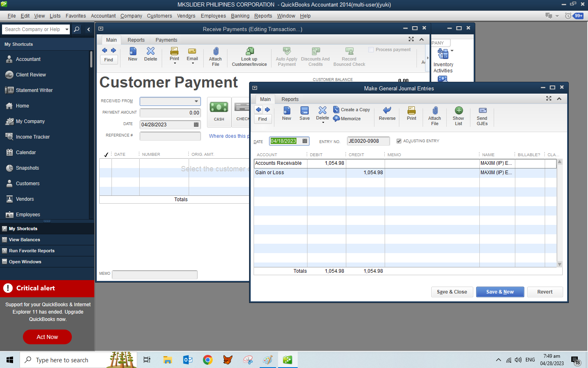This screenshot has width=588, height=368.
Task: Expand Print dropdown in Receive Payments
Action: [174, 63]
